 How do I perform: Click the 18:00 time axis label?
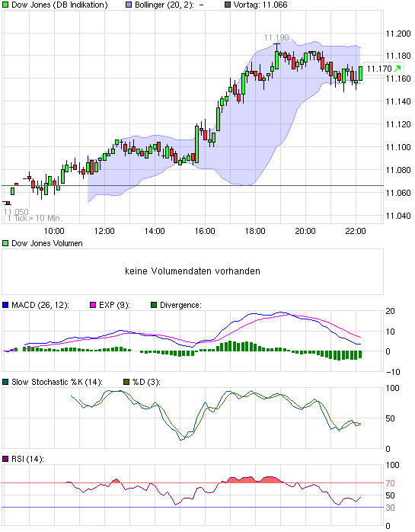coord(255,231)
